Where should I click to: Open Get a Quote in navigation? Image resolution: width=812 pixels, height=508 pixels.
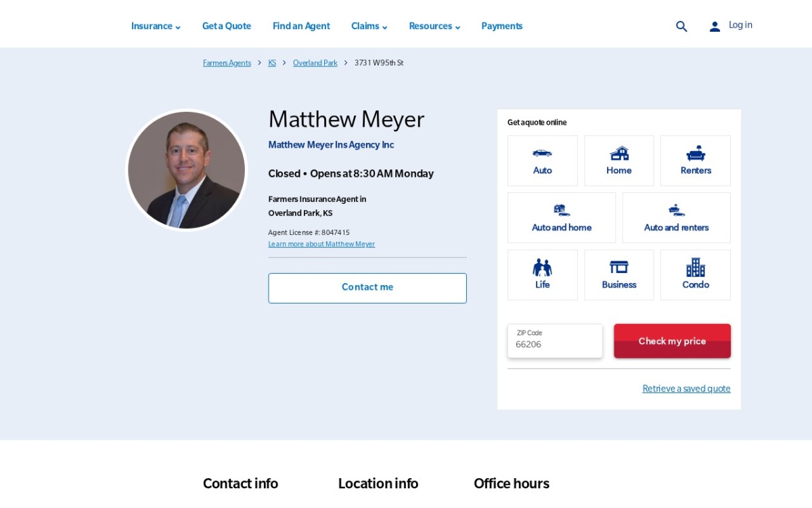click(227, 26)
